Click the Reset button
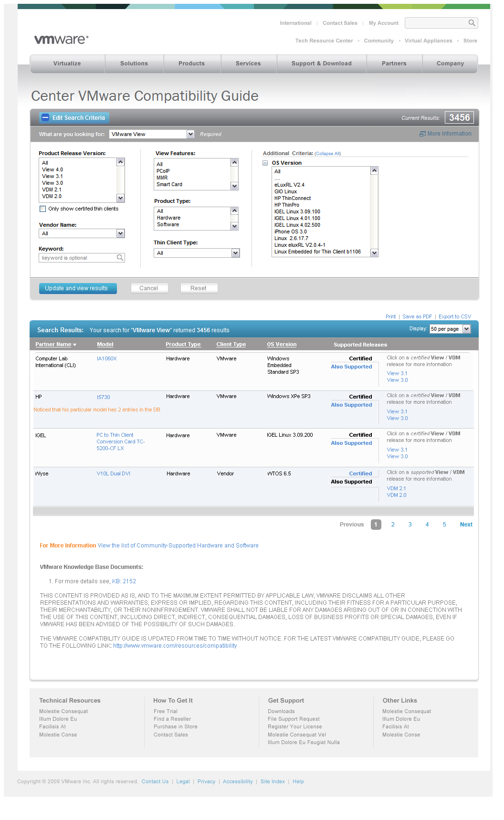The width and height of the screenshot is (504, 820). click(x=199, y=288)
